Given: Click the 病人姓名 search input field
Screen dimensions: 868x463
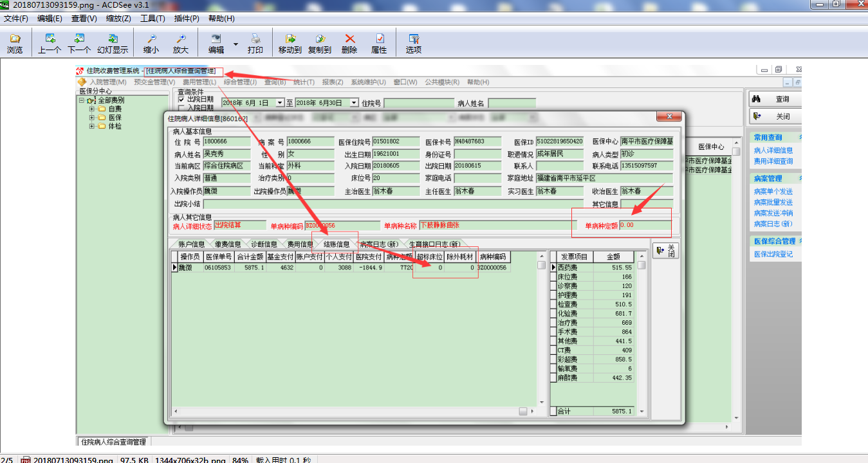Looking at the screenshot, I should pyautogui.click(x=512, y=103).
